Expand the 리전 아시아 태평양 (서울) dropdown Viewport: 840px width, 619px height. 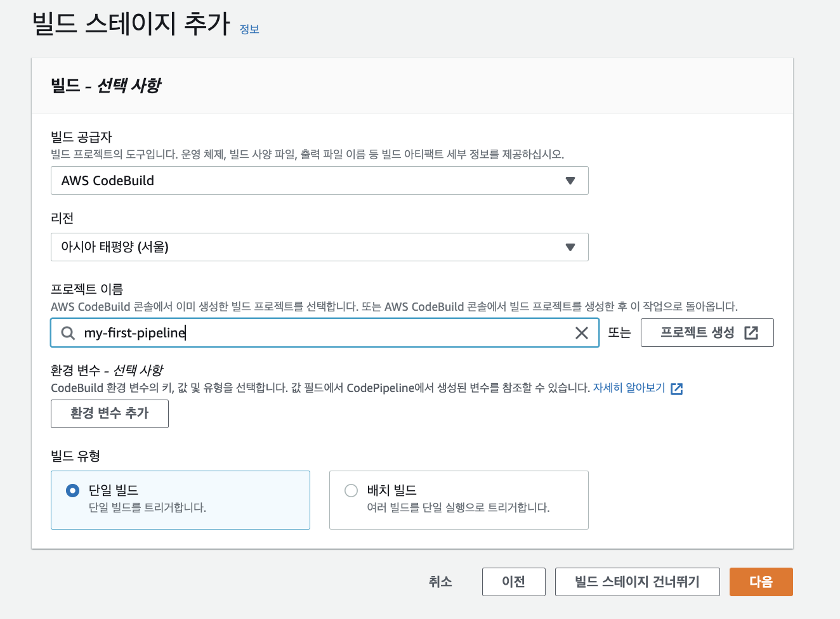pyautogui.click(x=320, y=247)
